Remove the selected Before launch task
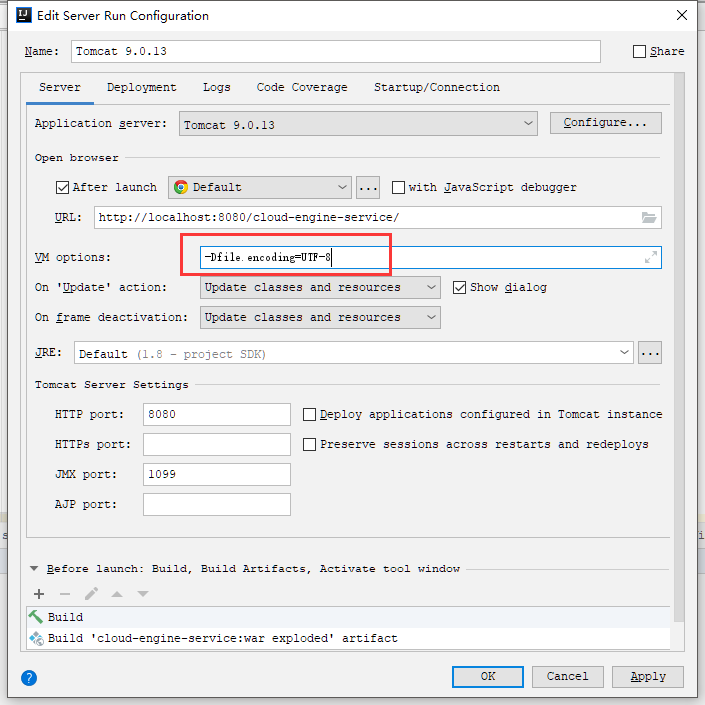The height and width of the screenshot is (705, 705). [x=65, y=594]
